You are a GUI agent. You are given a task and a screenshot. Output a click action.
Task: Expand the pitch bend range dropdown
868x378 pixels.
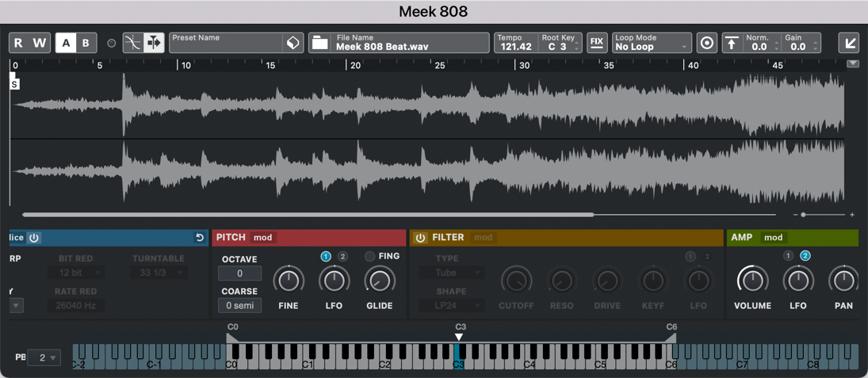[44, 358]
